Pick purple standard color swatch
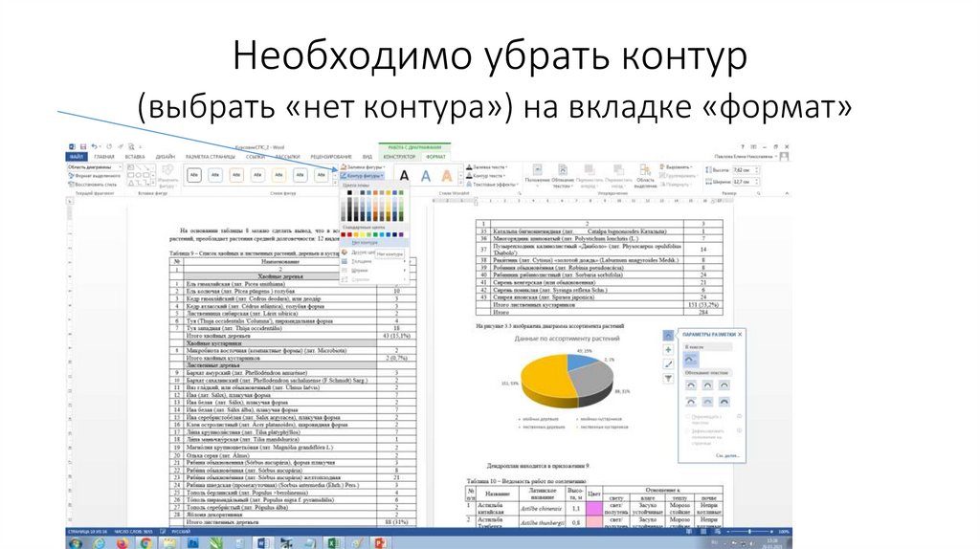Viewport: 980px width, 549px height. [401, 235]
